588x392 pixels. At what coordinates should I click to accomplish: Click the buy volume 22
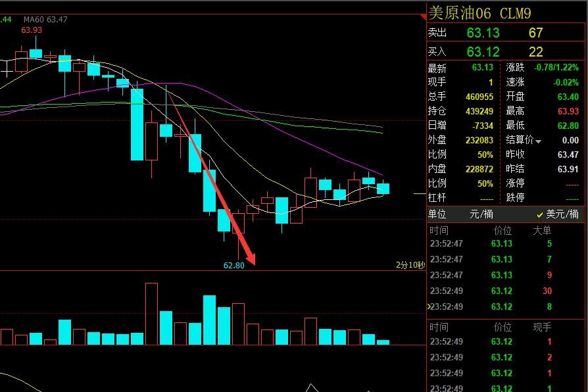click(535, 52)
